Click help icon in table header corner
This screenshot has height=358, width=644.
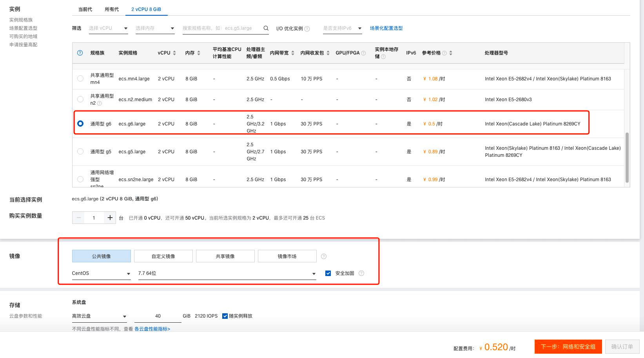(80, 53)
